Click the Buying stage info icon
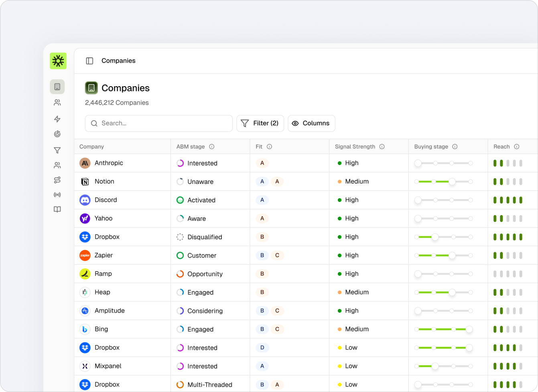538x392 pixels. (x=455, y=147)
